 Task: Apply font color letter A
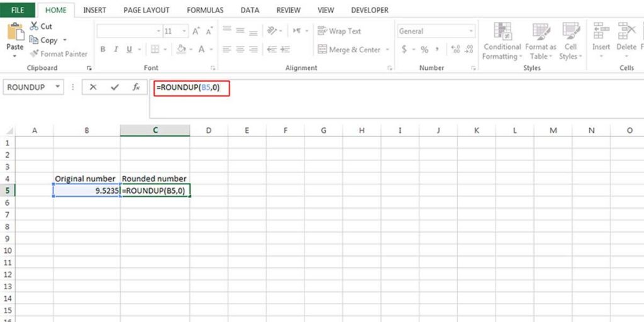pyautogui.click(x=202, y=49)
